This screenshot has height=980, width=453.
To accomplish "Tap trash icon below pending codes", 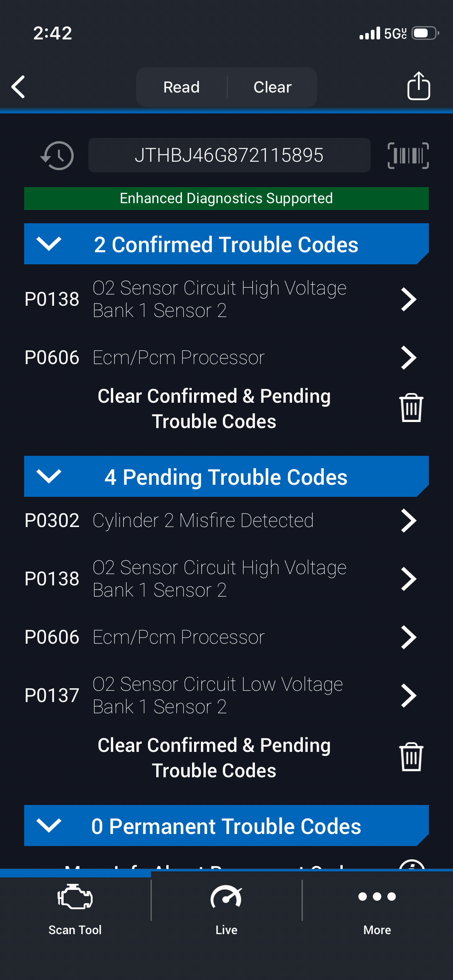I will (x=411, y=757).
